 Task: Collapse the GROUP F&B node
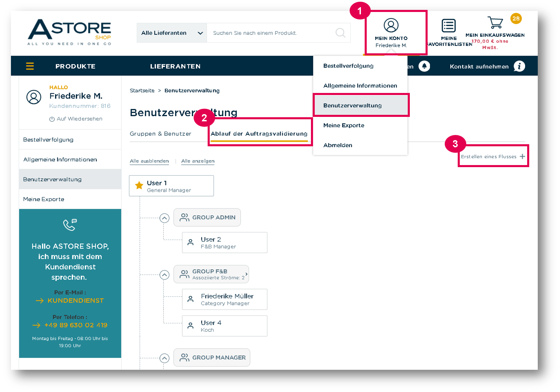165,275
